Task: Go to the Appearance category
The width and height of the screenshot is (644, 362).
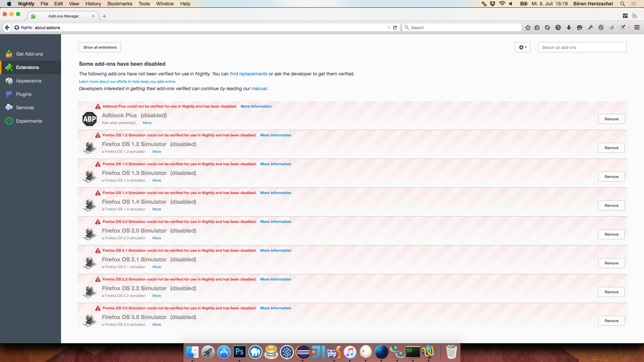Action: (29, 81)
